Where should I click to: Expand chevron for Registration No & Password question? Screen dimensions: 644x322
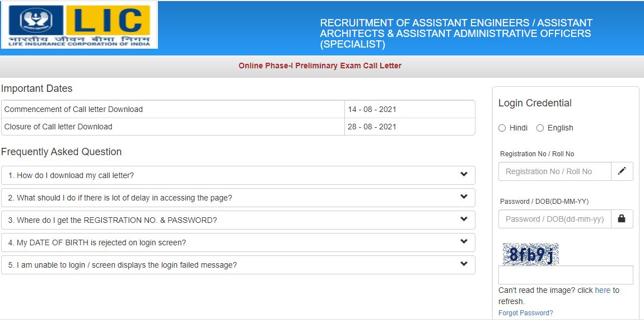[464, 220]
